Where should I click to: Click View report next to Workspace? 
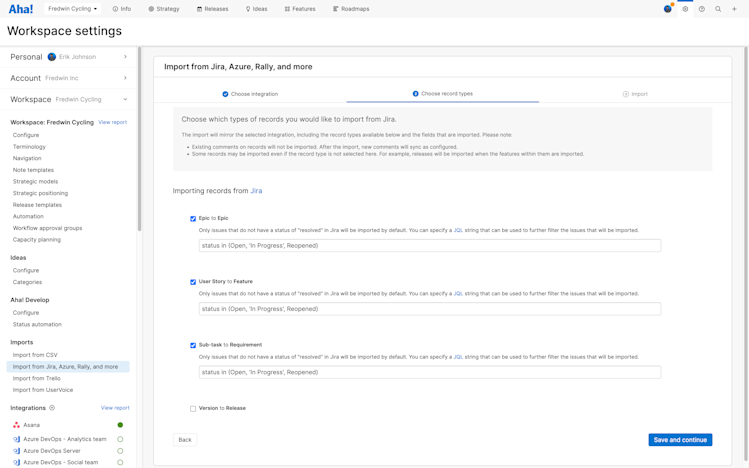point(113,122)
